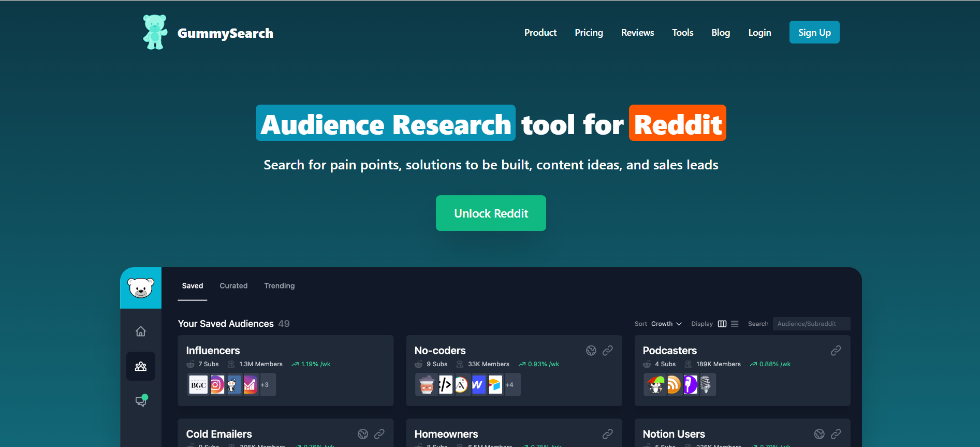Screen dimensions: 980x447
Task: Open the No-coders audience title
Action: 440,351
